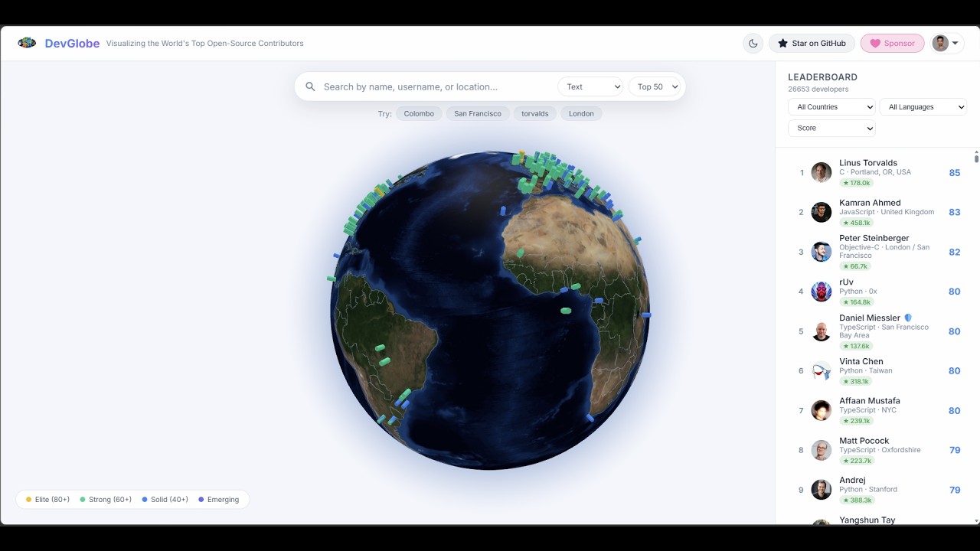Open the Score sort dropdown

pos(831,128)
